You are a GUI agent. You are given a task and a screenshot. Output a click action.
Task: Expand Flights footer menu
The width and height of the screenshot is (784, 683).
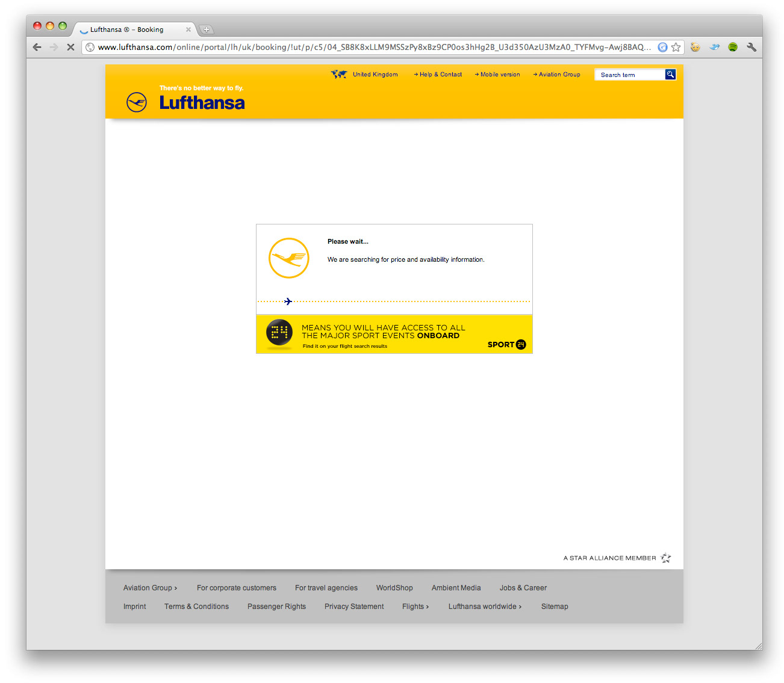(415, 607)
